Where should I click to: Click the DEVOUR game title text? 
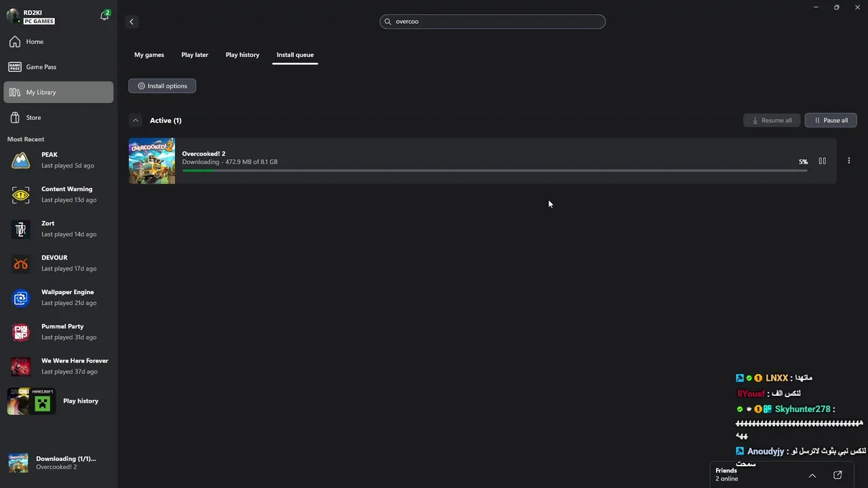click(54, 258)
